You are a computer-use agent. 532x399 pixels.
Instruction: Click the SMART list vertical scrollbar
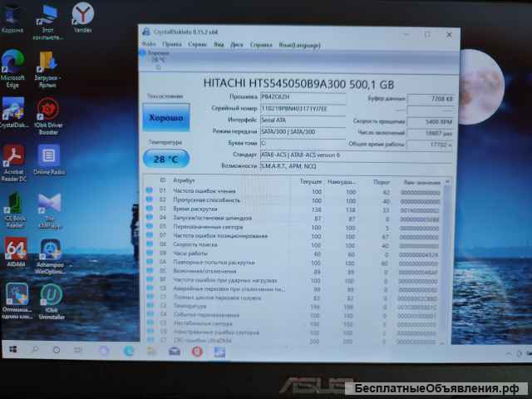coord(447,261)
